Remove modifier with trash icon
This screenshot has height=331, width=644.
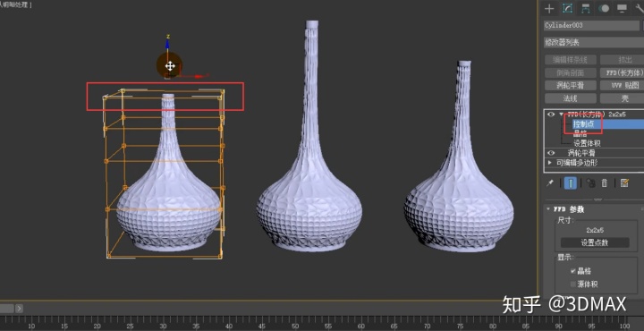[605, 183]
